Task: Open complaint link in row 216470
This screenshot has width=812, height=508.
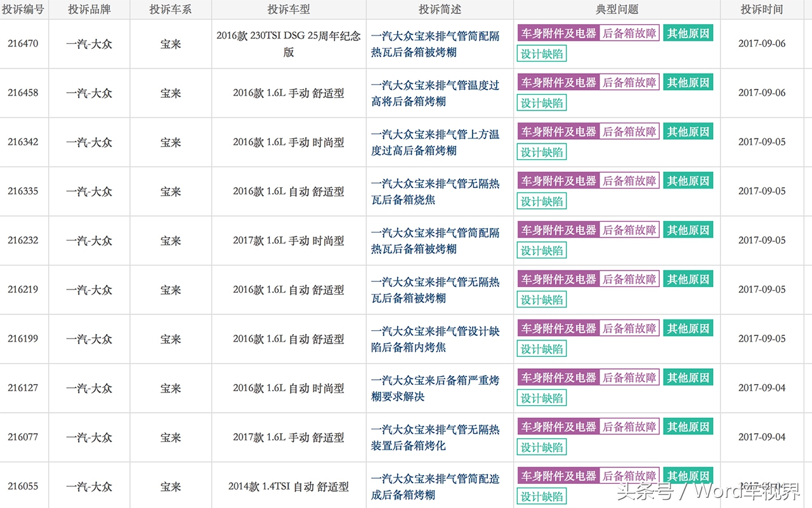Action: tap(435, 44)
